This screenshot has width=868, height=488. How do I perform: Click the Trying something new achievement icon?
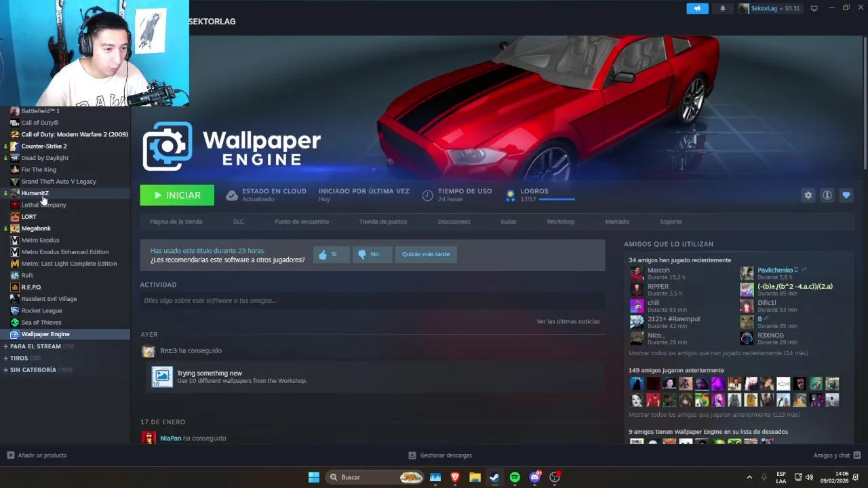[x=162, y=377]
